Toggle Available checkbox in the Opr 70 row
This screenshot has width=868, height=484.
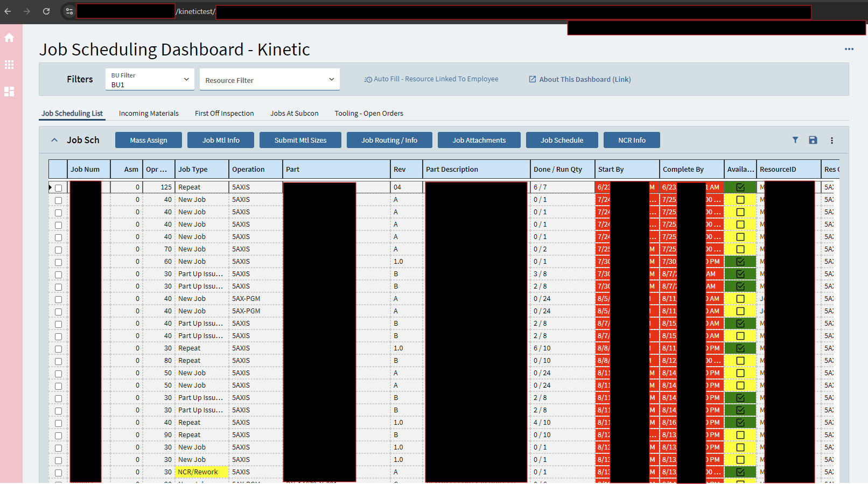click(740, 249)
